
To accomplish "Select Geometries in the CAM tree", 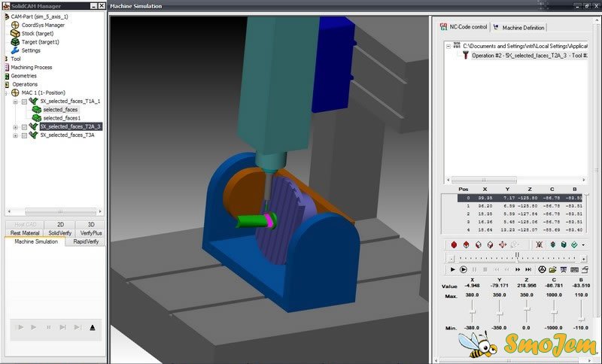I will click(x=24, y=75).
